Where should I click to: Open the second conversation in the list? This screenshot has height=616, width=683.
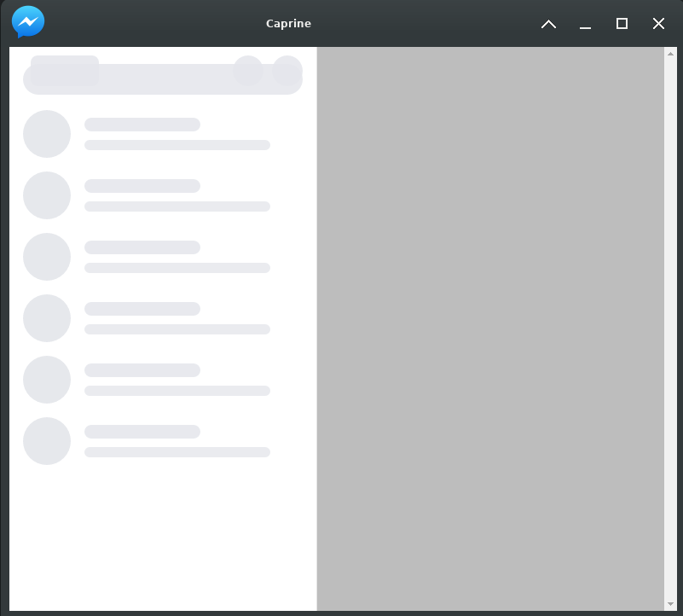tap(162, 195)
